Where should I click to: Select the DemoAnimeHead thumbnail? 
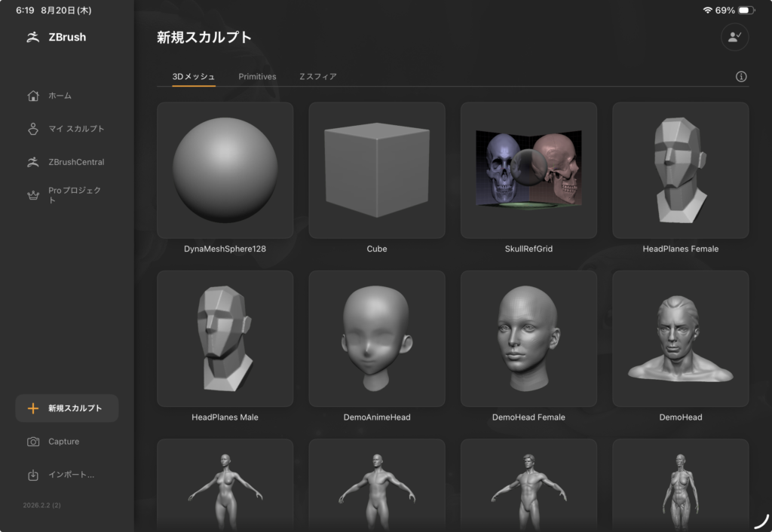tap(377, 338)
